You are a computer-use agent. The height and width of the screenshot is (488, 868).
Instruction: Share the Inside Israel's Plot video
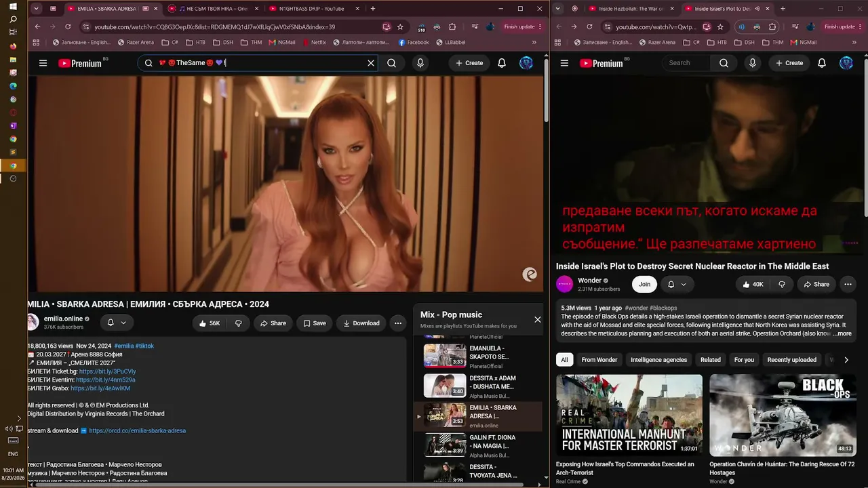tap(816, 284)
